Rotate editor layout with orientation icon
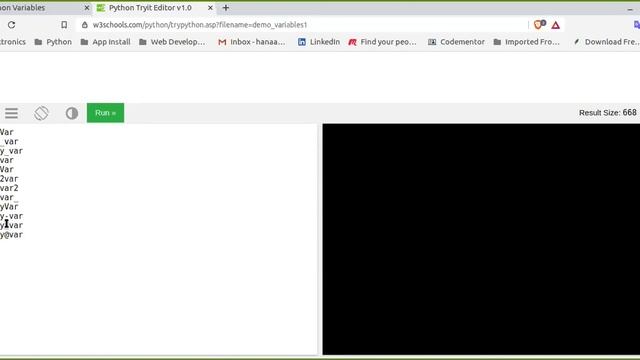Screen dimensions: 640x360 coord(41,113)
